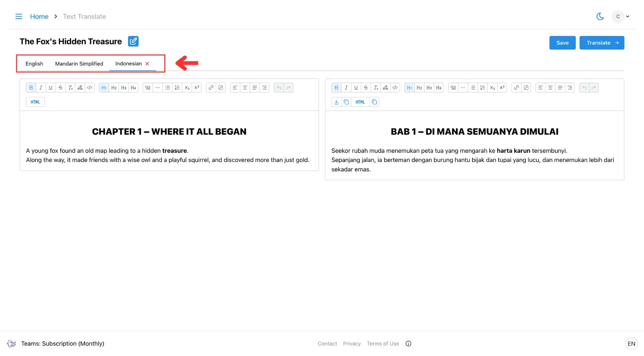Toggle Underline in the source editor
The width and height of the screenshot is (644, 356).
click(50, 88)
